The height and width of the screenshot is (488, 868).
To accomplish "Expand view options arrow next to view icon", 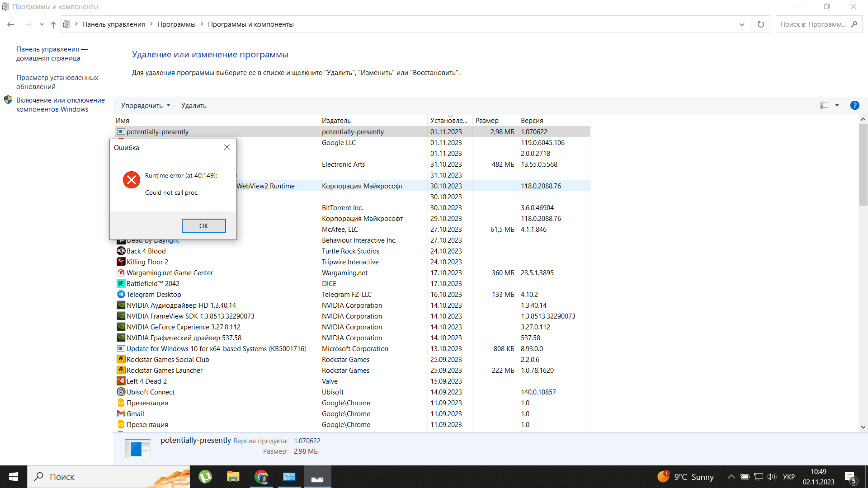I will pos(837,105).
